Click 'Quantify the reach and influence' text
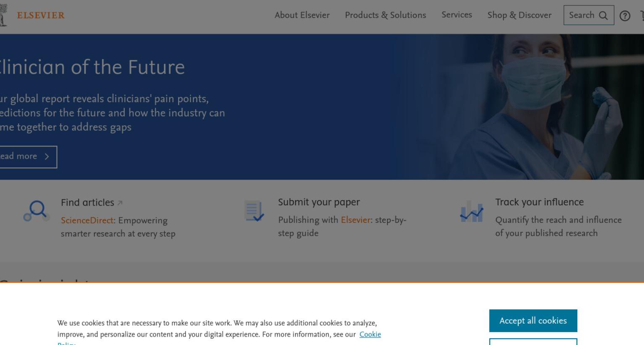This screenshot has width=644, height=345. pos(558,220)
